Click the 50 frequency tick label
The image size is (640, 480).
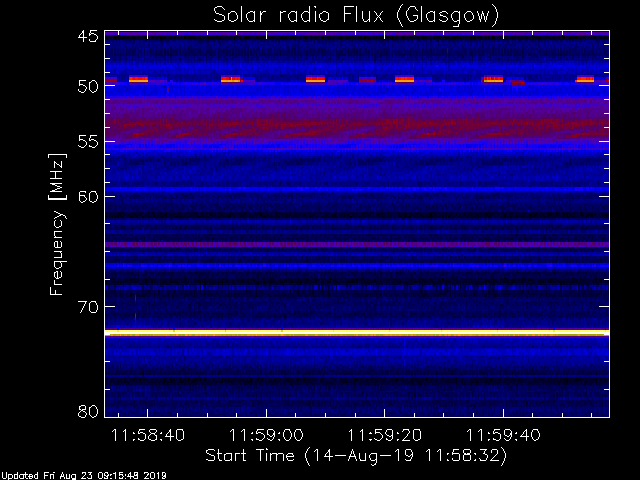pos(88,87)
